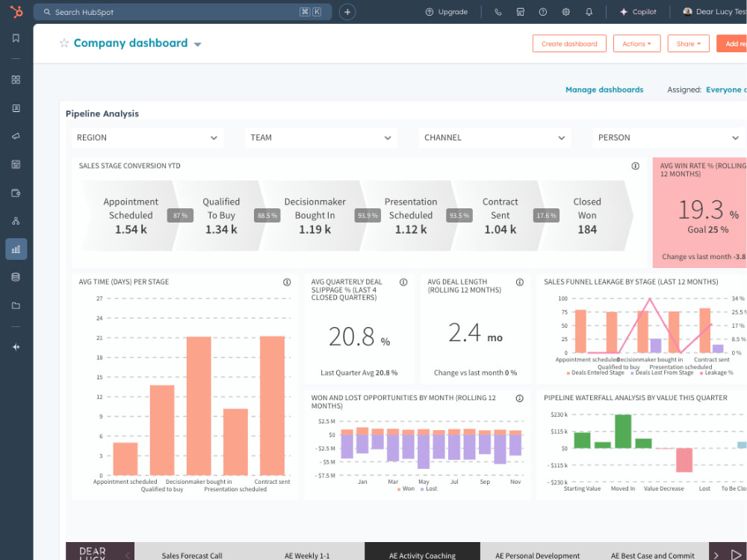The image size is (747, 560).
Task: Open the Commerce wallet icon in sidebar
Action: point(16,193)
